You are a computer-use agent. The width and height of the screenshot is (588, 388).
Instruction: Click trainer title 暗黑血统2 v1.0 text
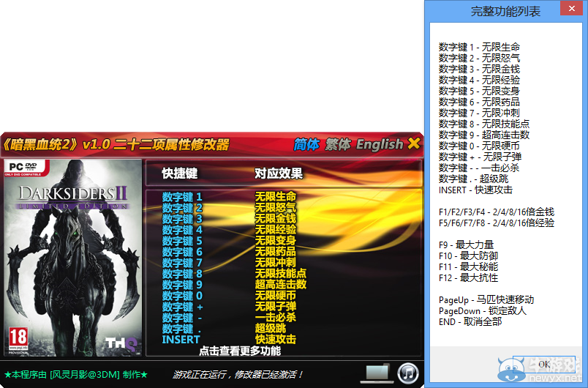(116, 144)
